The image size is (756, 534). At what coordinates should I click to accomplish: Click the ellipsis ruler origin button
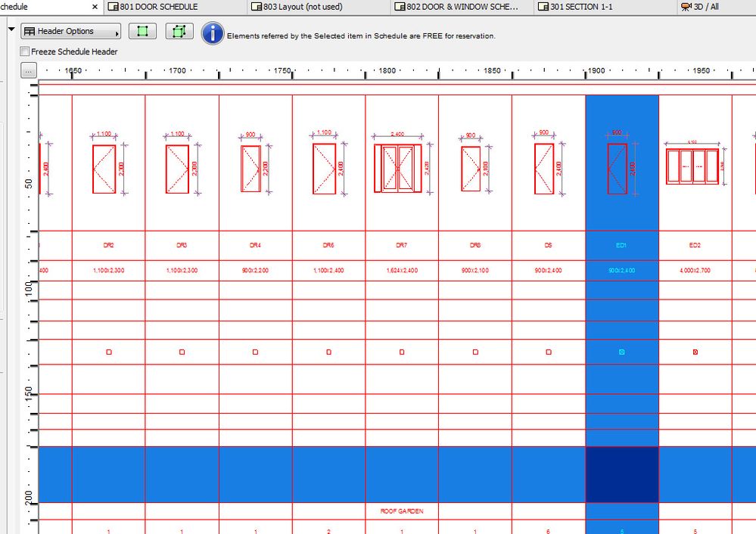29,70
